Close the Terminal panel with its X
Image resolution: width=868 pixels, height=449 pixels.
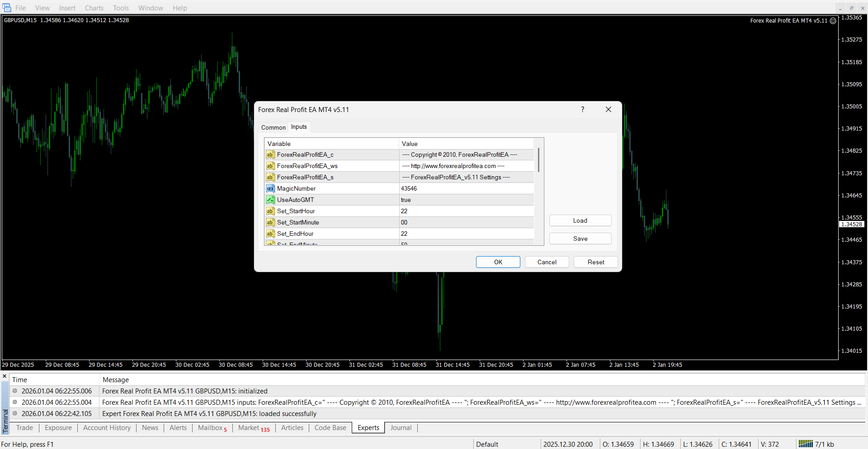(5, 376)
